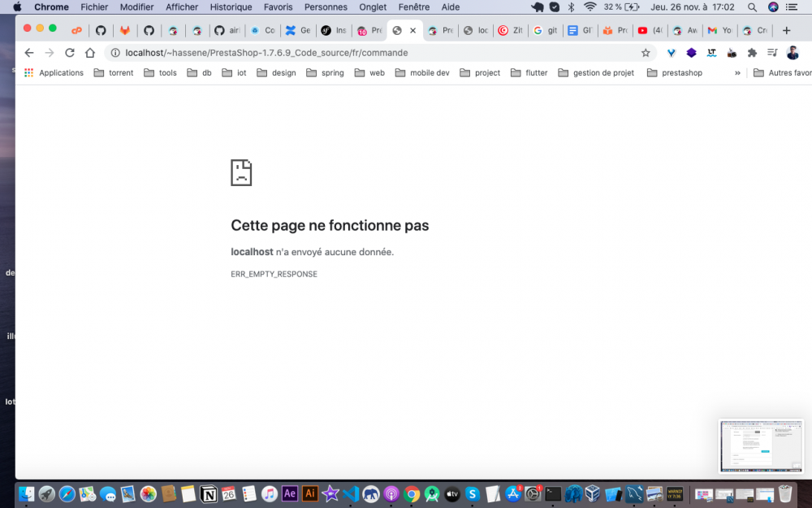Open the App Store from the Dock
The image size is (812, 508).
tap(512, 493)
